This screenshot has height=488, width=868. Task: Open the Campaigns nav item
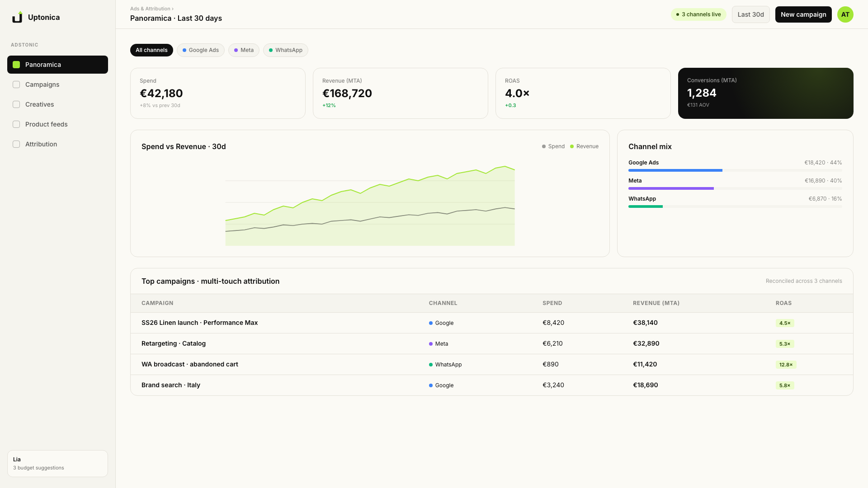(x=57, y=84)
